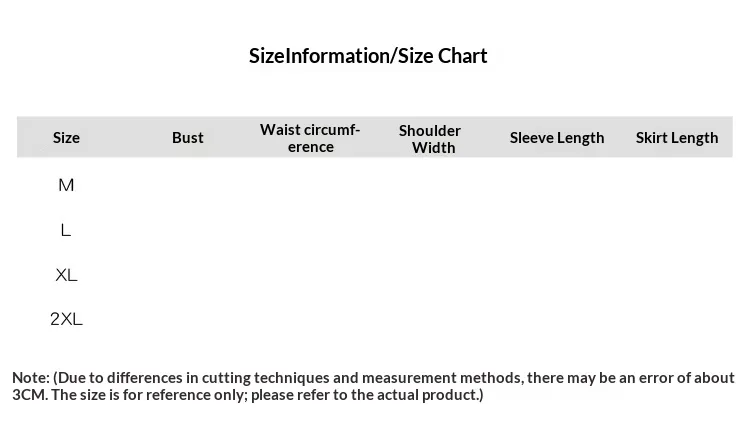Select the Sleeve Length column header
This screenshot has height=431, width=750.
tap(557, 138)
